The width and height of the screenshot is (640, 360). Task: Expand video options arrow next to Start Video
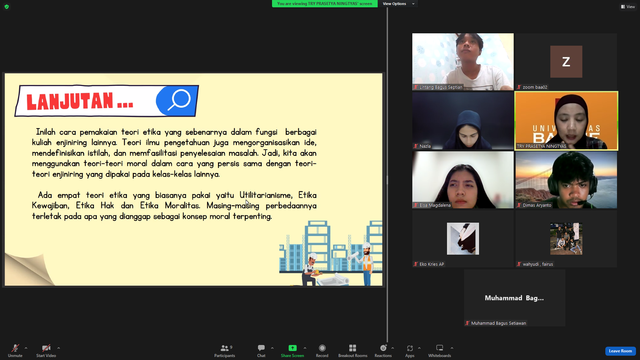pyautogui.click(x=58, y=348)
